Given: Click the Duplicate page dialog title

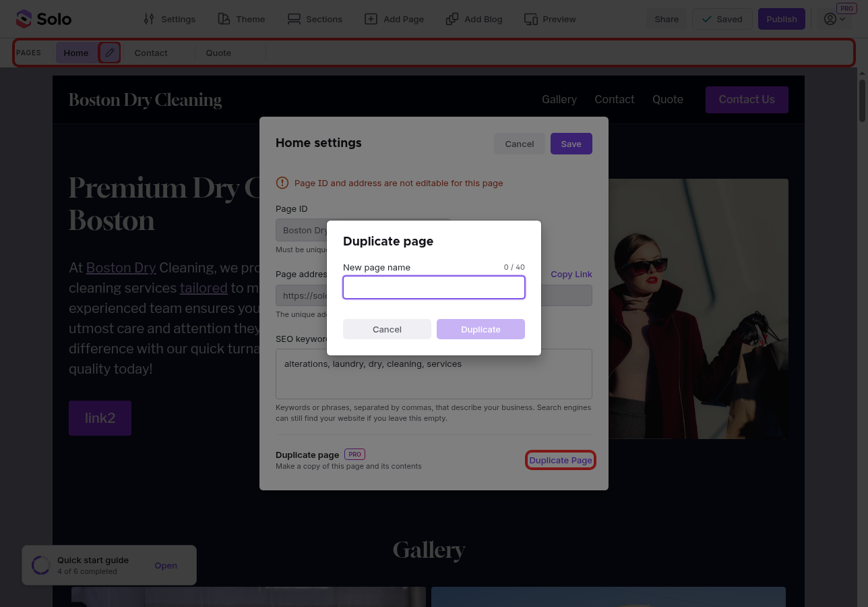Looking at the screenshot, I should pos(388,241).
